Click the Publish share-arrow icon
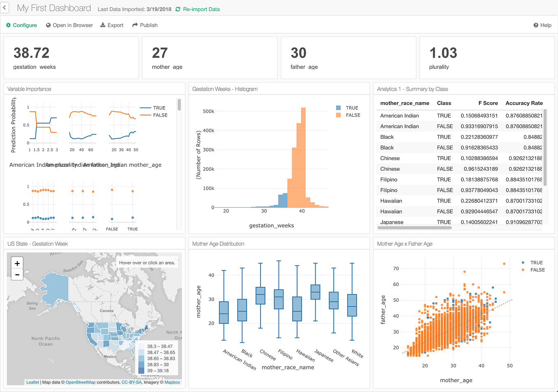 coord(134,25)
